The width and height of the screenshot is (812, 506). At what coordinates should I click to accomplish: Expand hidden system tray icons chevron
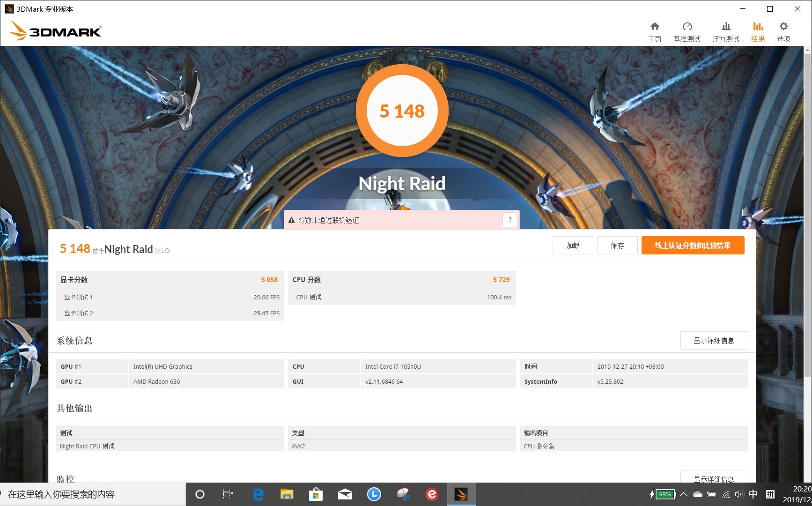click(684, 494)
